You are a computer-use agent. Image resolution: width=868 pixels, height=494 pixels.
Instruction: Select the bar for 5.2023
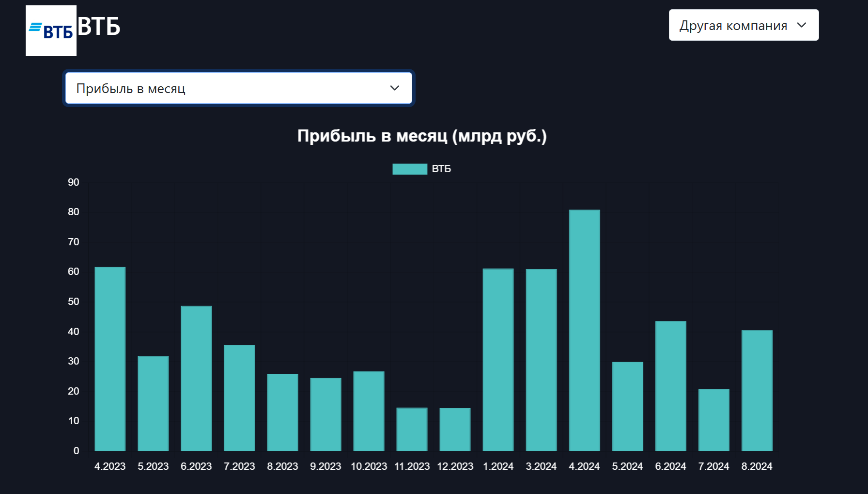coord(153,403)
